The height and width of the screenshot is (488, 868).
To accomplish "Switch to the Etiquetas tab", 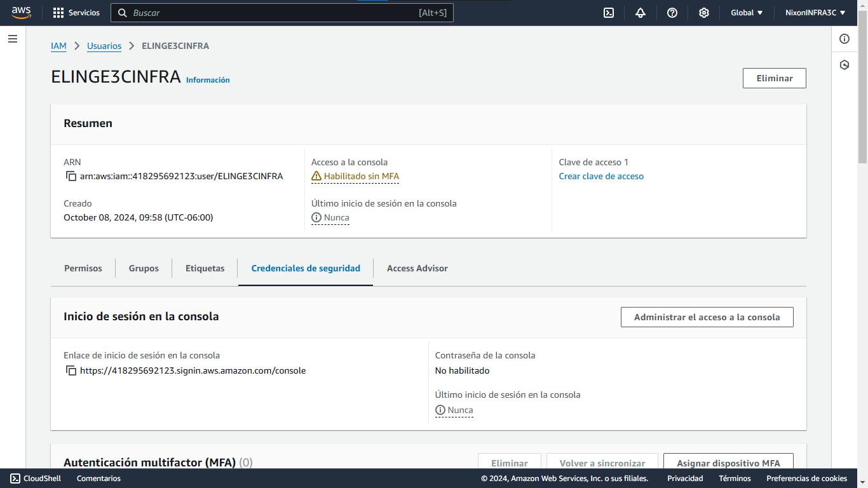I will [205, 268].
